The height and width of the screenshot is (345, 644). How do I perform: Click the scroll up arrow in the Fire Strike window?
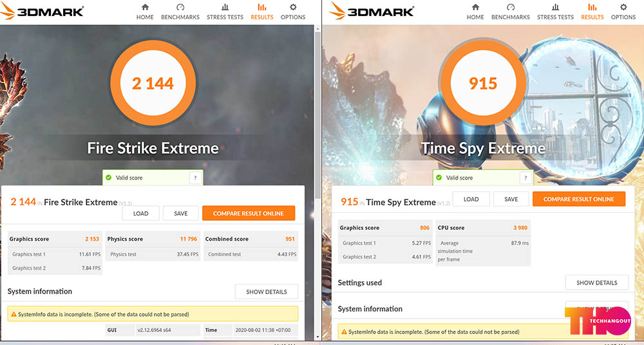[317, 28]
